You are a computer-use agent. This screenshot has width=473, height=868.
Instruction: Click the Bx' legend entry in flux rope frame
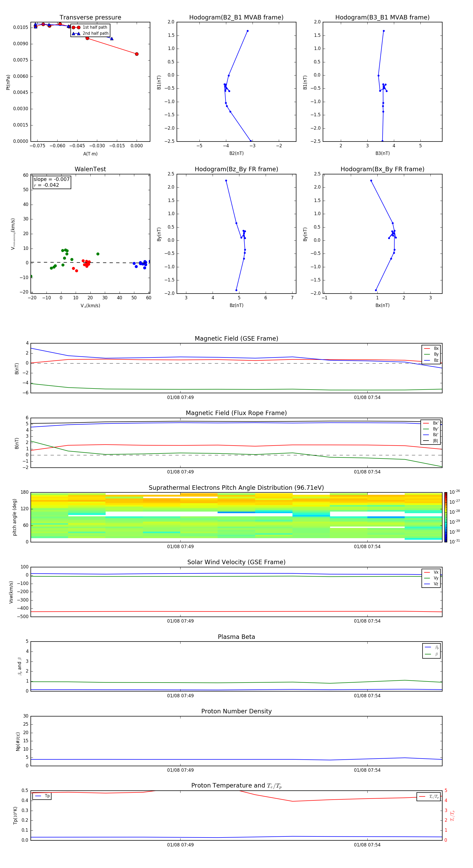(x=431, y=423)
